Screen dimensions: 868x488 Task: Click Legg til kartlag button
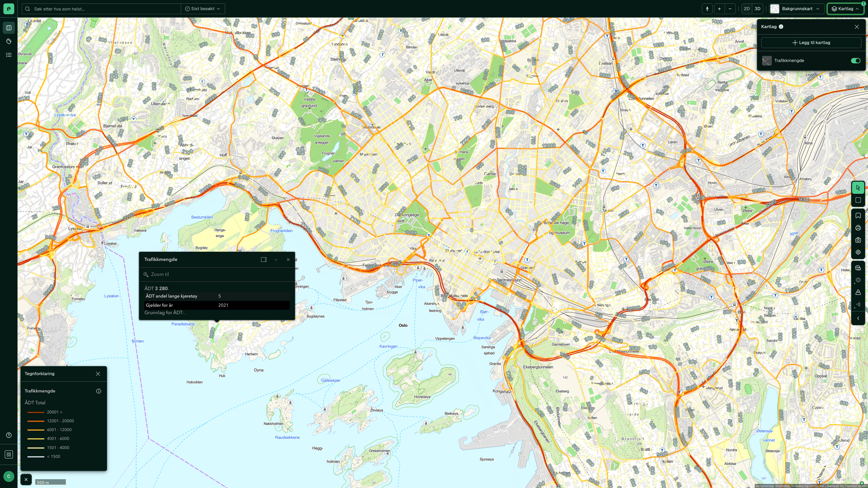coord(811,43)
